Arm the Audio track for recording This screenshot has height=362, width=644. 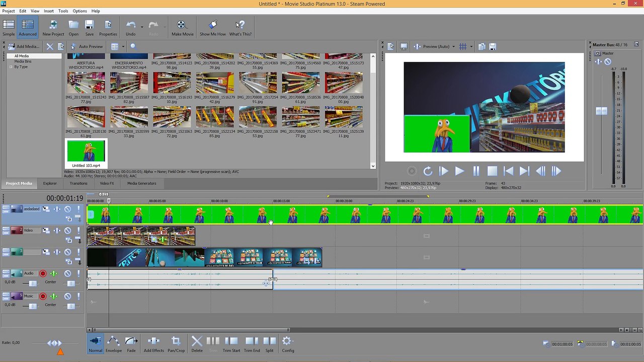click(x=43, y=274)
